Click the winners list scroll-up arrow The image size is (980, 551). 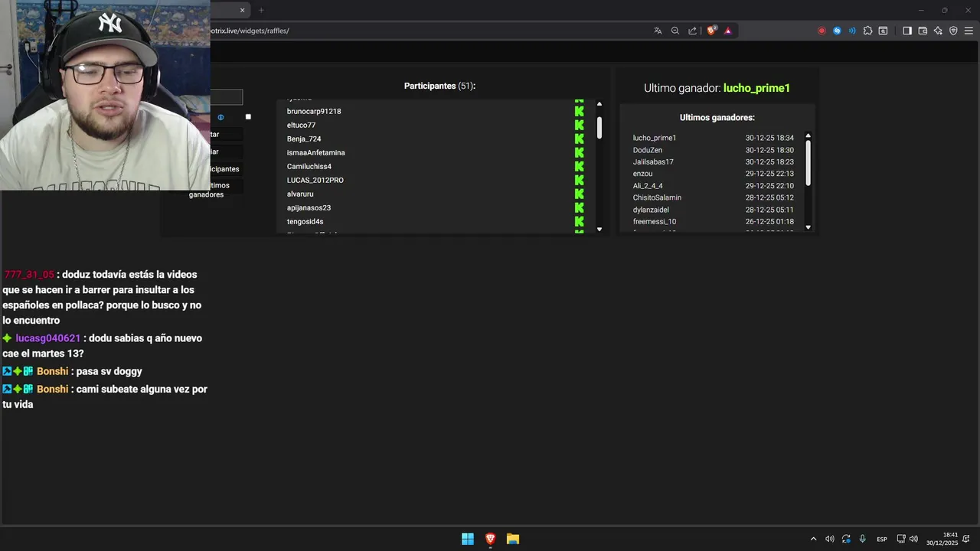[x=808, y=135]
